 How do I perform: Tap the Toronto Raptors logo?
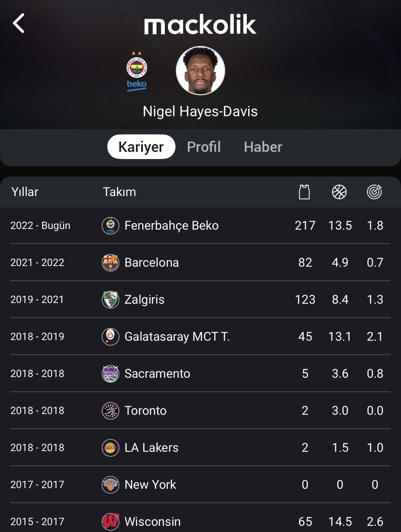[110, 411]
